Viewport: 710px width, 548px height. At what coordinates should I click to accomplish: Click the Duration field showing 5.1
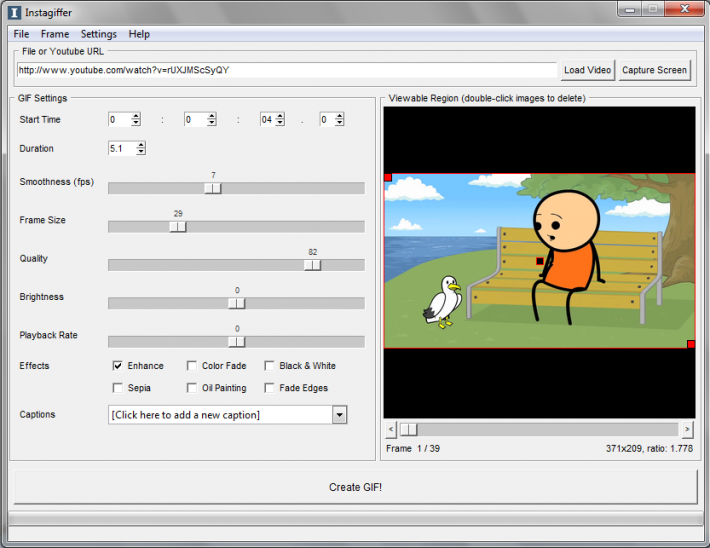[122, 149]
